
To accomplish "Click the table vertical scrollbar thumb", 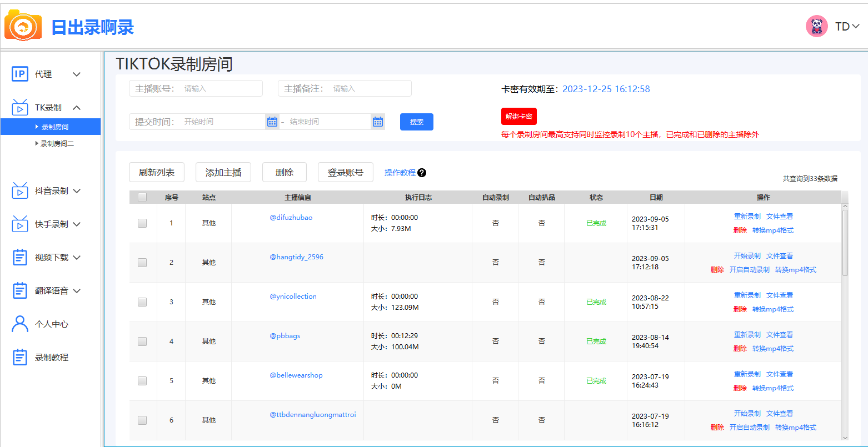I will point(845,243).
